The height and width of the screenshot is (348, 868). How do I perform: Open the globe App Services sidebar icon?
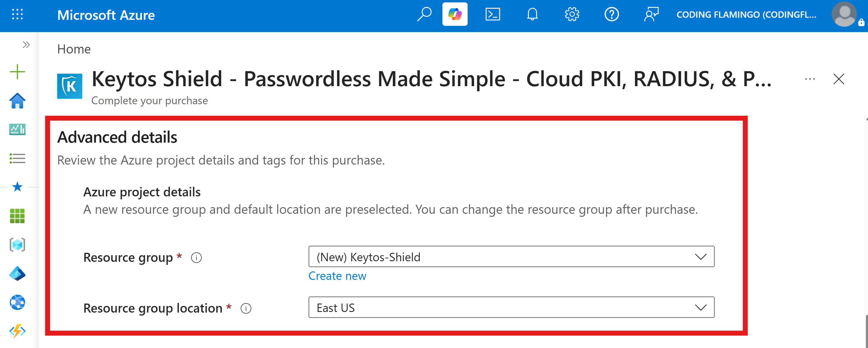pos(17,302)
